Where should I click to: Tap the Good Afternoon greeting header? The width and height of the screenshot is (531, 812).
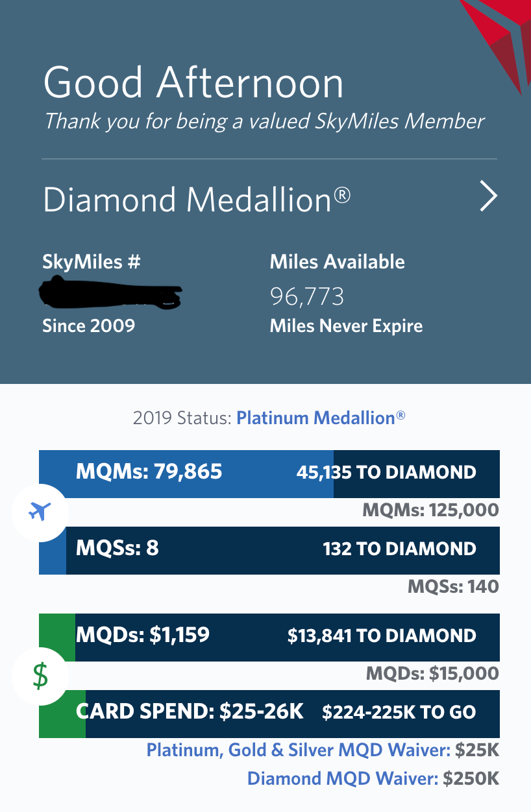193,83
